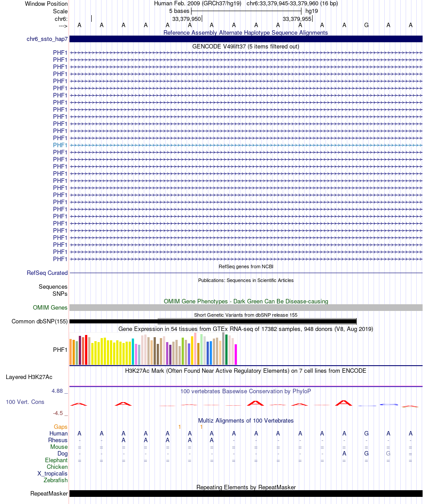Click the magenta last bar of GTEx chart

click(236, 355)
